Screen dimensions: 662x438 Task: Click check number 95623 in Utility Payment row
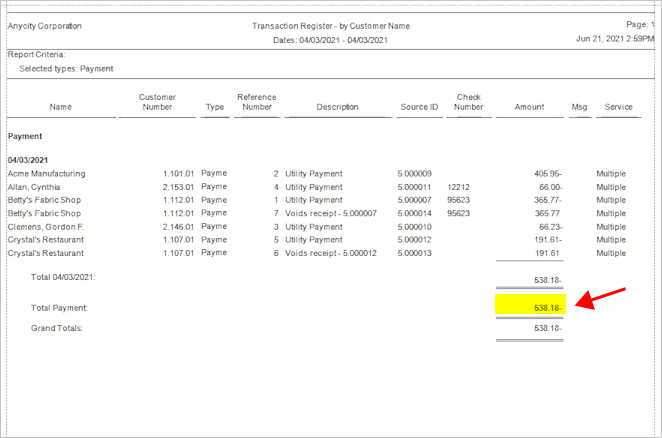[x=459, y=200]
